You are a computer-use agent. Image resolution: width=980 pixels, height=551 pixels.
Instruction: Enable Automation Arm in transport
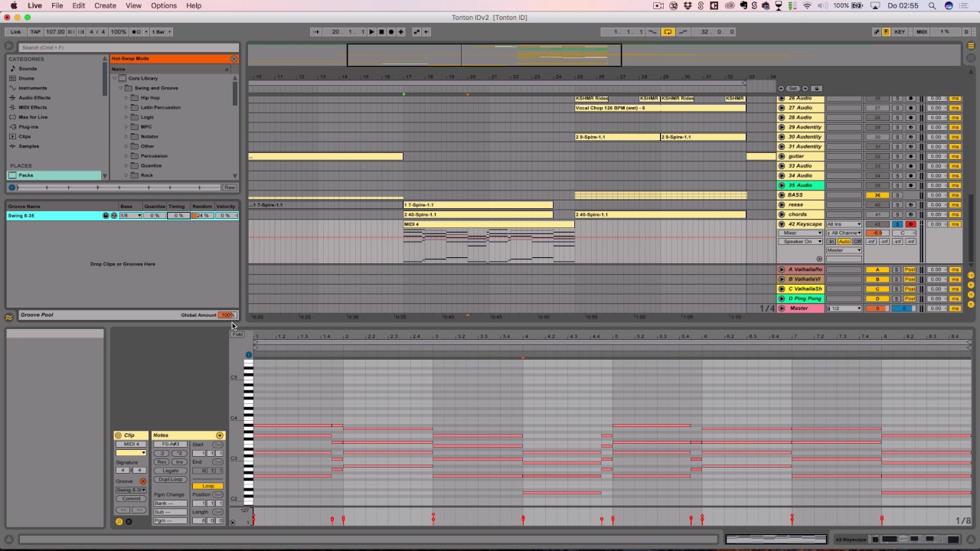point(416,32)
